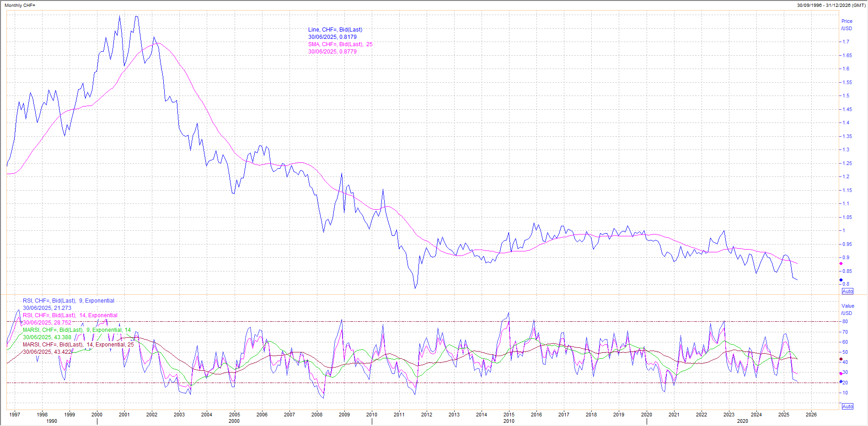The width and height of the screenshot is (868, 426).
Task: Click the SMA value '30/06/2025, 0.8779'
Action: 332,52
